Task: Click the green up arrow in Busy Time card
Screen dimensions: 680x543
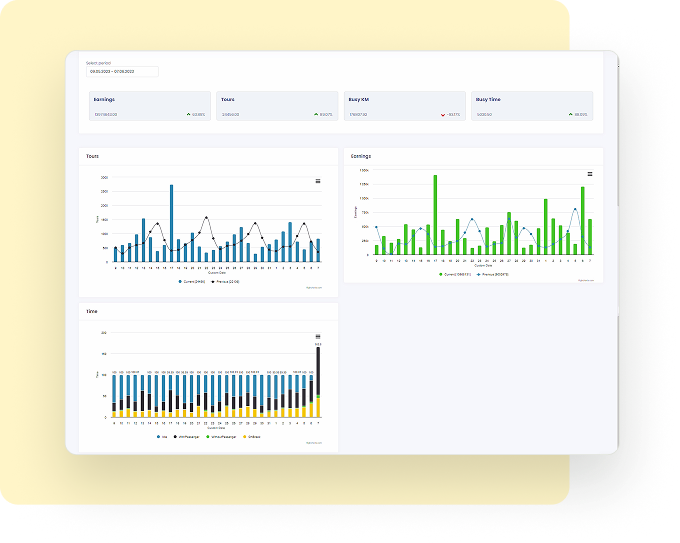Action: pyautogui.click(x=571, y=114)
